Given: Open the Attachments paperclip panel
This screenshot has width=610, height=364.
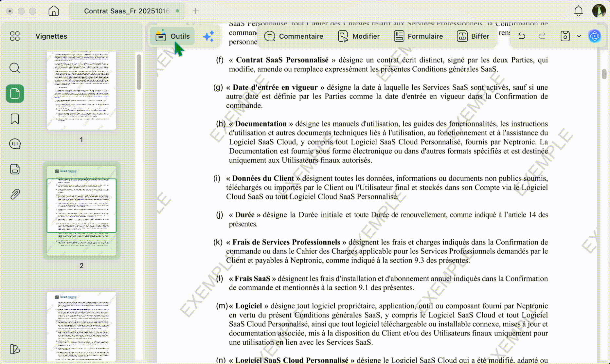Looking at the screenshot, I should 15,194.
